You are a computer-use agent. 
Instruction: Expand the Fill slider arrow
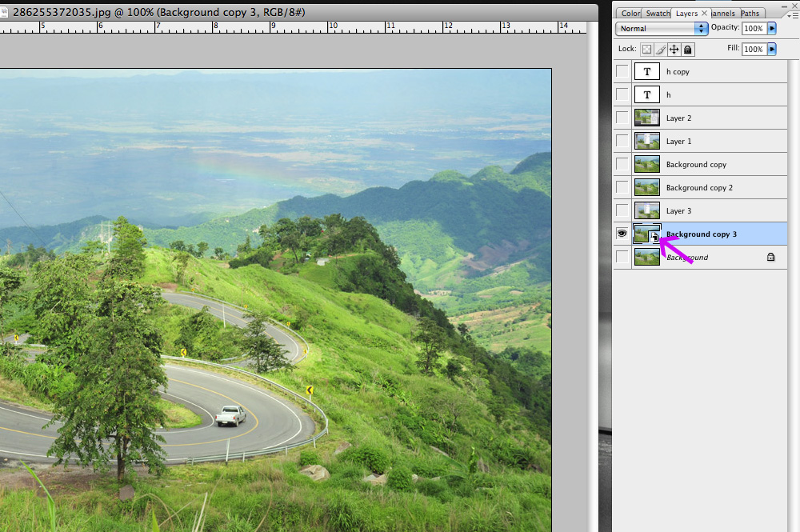point(772,50)
